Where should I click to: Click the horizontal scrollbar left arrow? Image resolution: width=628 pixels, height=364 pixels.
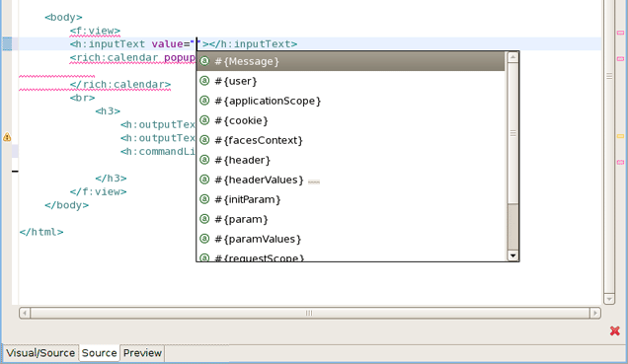tap(25, 313)
